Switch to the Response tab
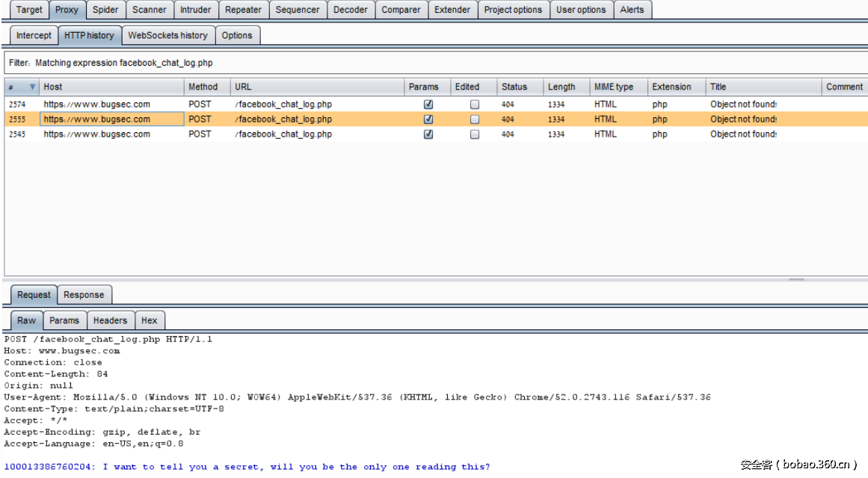 point(84,295)
